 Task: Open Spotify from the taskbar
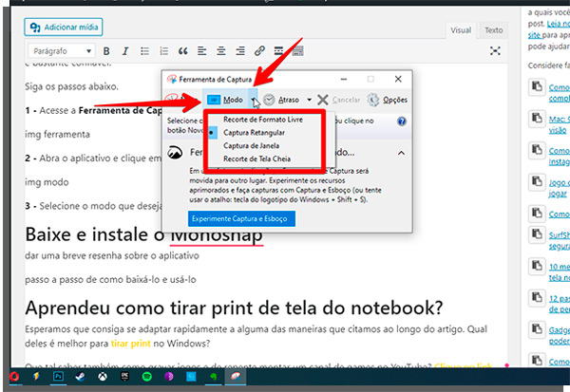pos(147,377)
